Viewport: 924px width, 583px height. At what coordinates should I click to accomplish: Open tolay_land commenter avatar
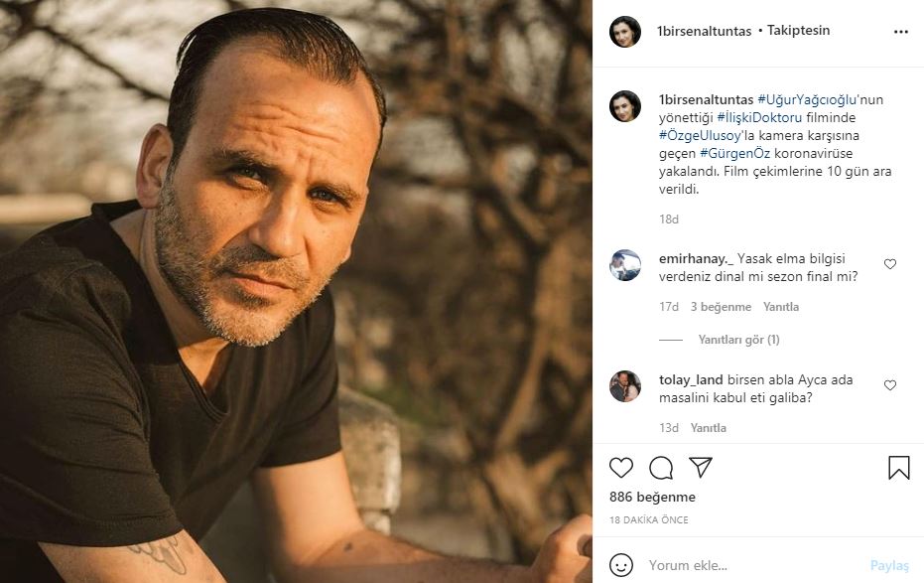[625, 386]
